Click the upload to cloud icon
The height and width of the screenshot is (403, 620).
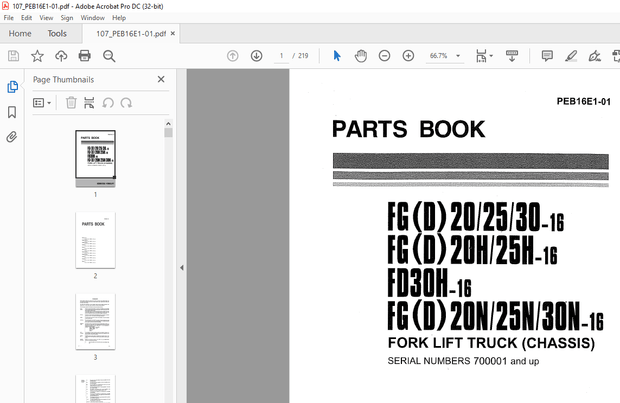61,56
